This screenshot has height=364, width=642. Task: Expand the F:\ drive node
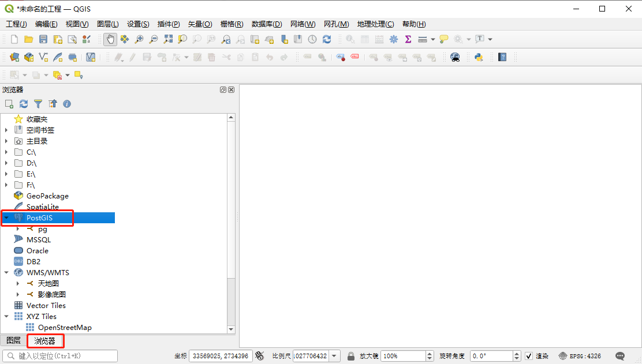point(6,185)
